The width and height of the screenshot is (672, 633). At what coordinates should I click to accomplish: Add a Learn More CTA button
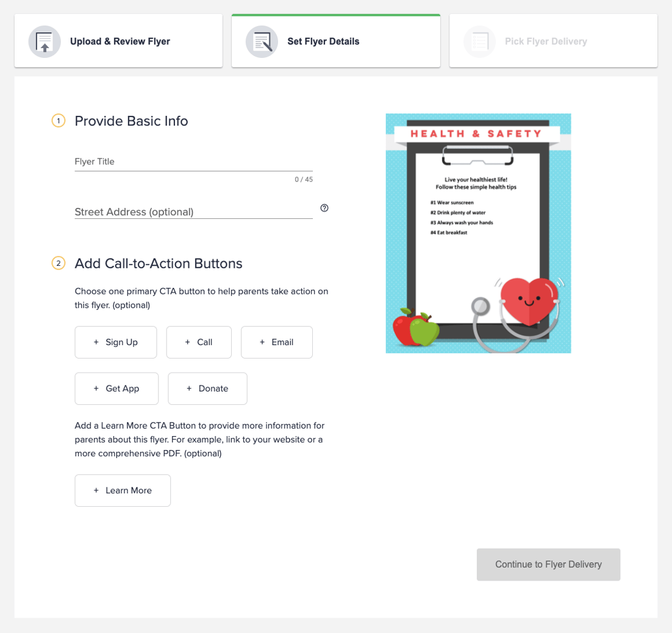click(123, 490)
